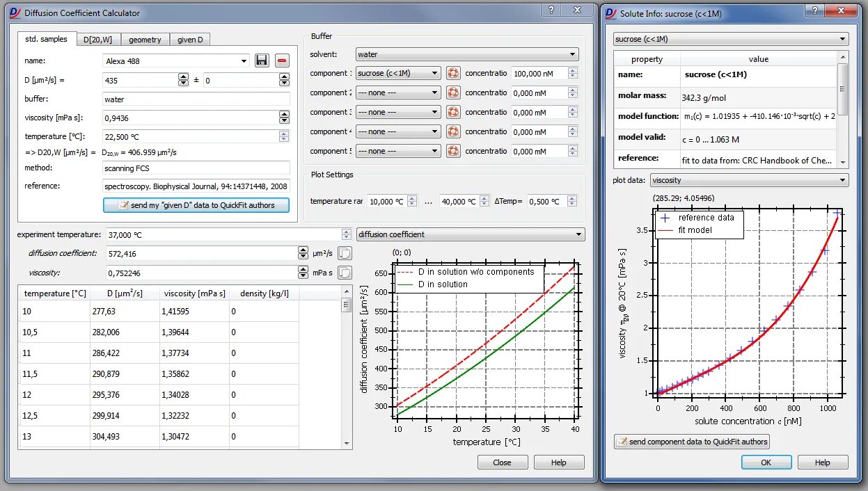Switch to the D[20,W] tab
Viewport: 868px width, 491px height.
97,40
